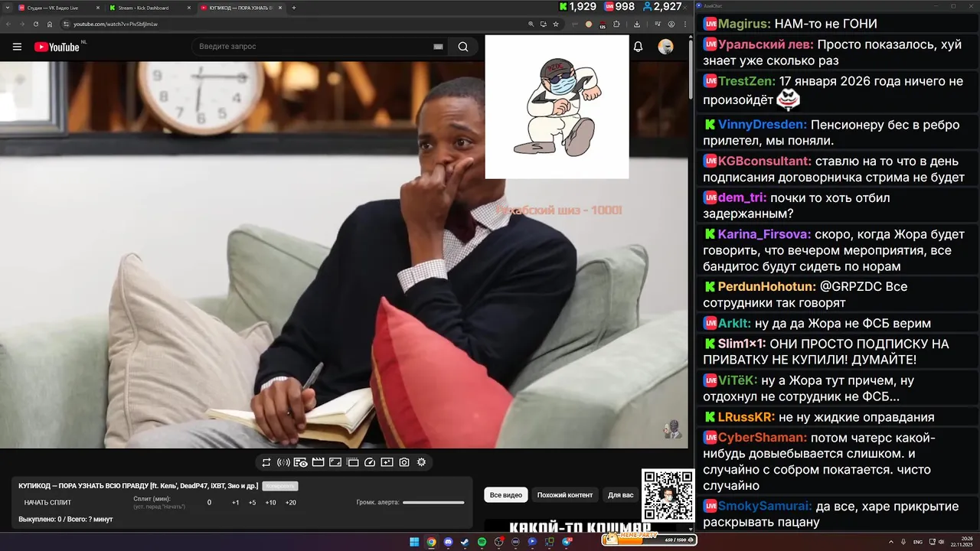Click username KGBconsultant in chat
The height and width of the screenshot is (551, 980).
[765, 161]
